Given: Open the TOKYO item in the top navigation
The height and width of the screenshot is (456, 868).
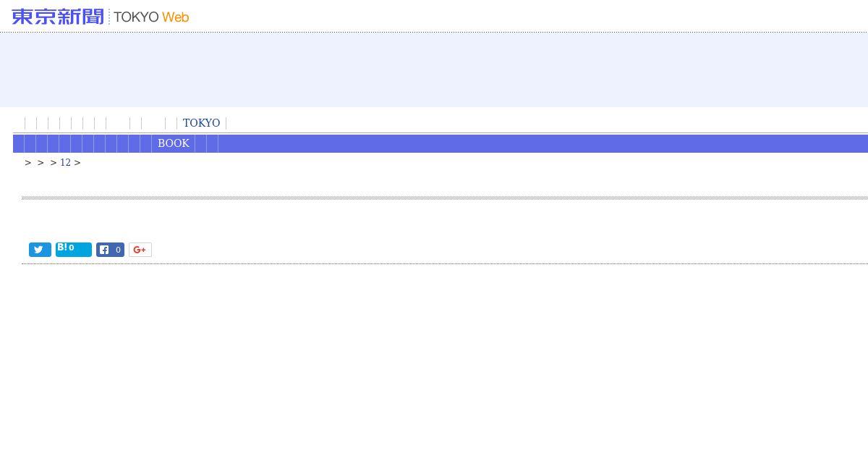Looking at the screenshot, I should pyautogui.click(x=201, y=123).
